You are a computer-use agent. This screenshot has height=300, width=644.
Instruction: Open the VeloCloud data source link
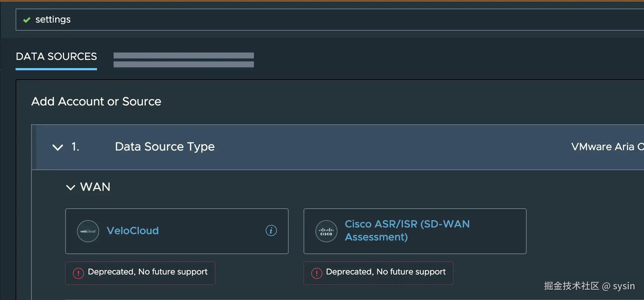[133, 231]
